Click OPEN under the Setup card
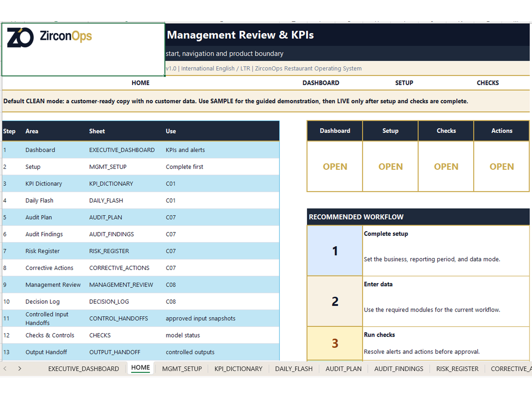This screenshot has width=532, height=399. [390, 167]
